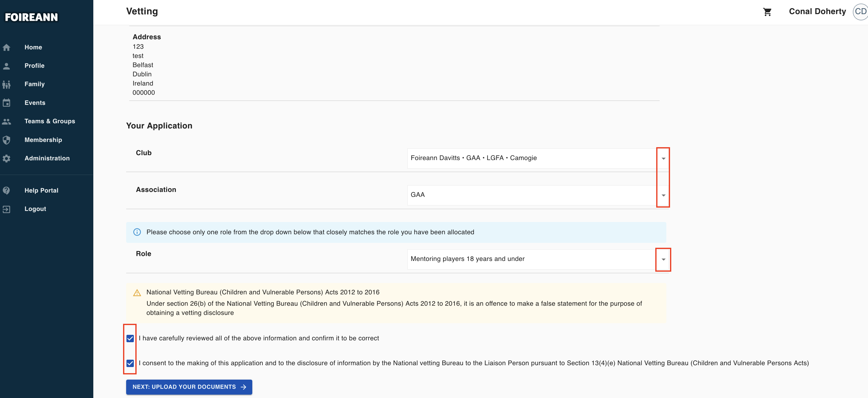The image size is (868, 398).
Task: Click the NEXT: UPLOAD YOUR DOCUMENTS button
Action: pyautogui.click(x=189, y=387)
